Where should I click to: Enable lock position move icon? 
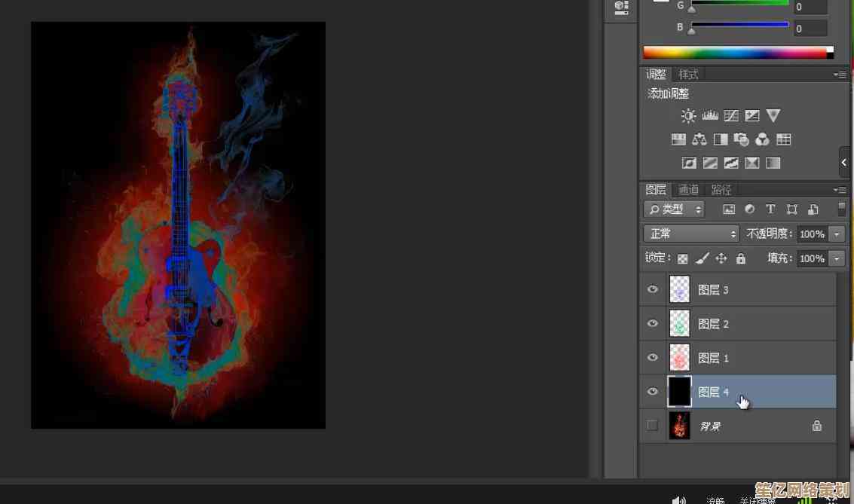[721, 258]
